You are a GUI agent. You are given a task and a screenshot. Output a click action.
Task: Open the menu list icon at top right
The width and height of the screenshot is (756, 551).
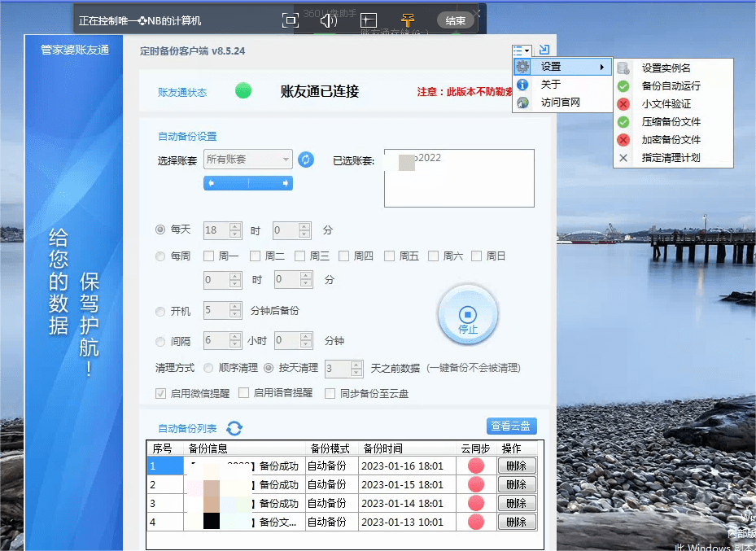click(x=522, y=50)
